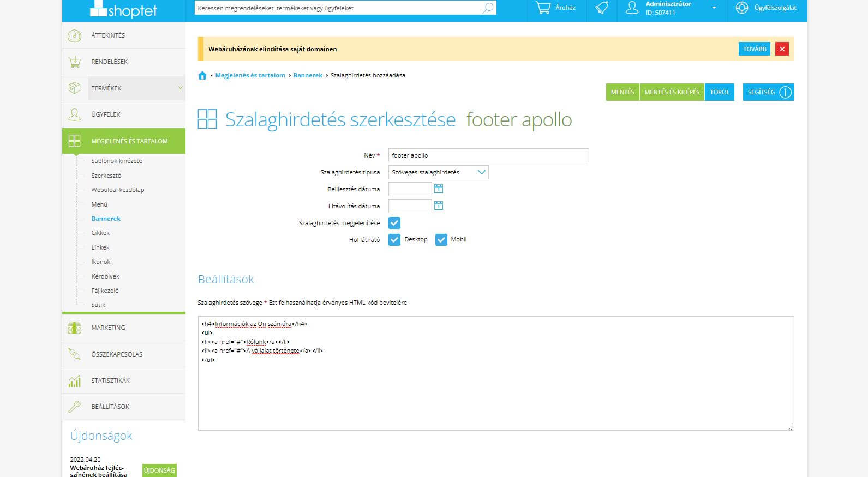Image resolution: width=868 pixels, height=477 pixels.
Task: Click the Töröl button
Action: point(720,92)
